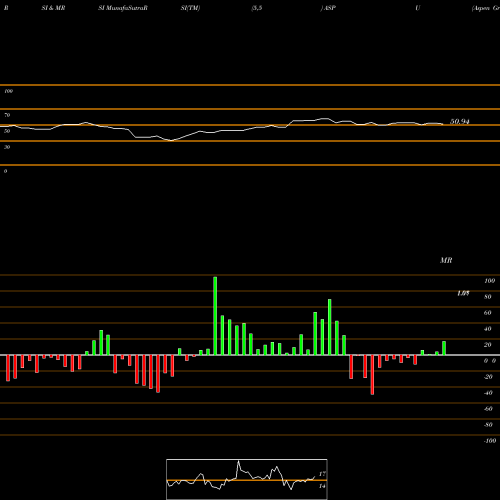Click the 70 level label on RSI axis

[7, 115]
